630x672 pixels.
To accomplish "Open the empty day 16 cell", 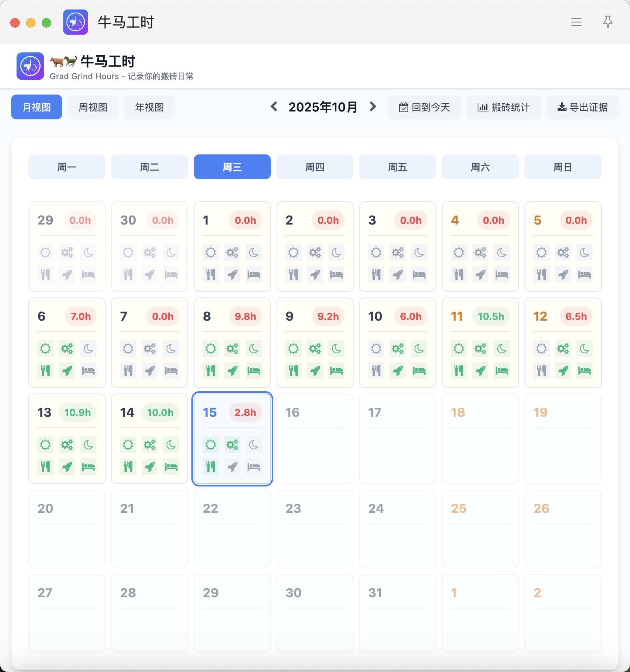I will 315,439.
